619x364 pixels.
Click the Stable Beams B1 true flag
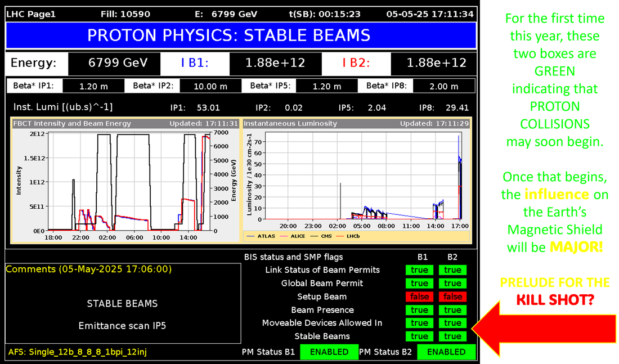(419, 336)
